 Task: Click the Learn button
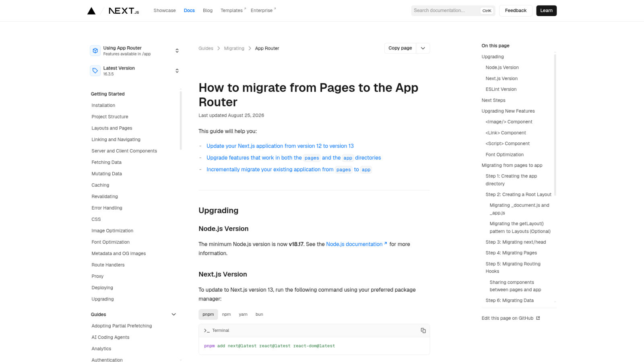[x=546, y=10]
